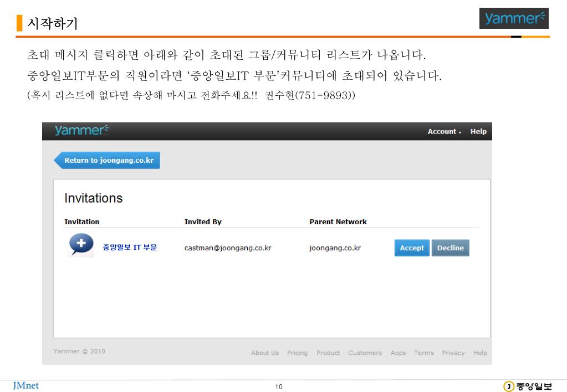Click the Parent Network column header
Screen dimensions: 567x392
[x=338, y=222]
